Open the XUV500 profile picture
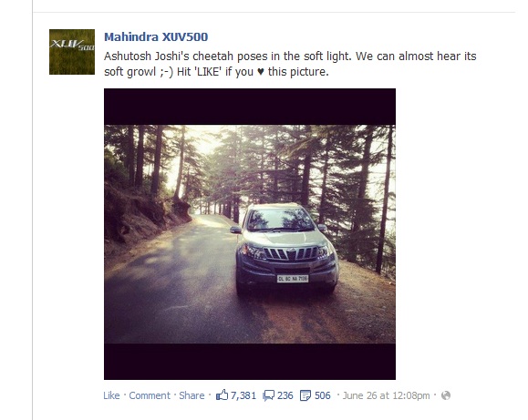Image resolution: width=528 pixels, height=420 pixels. click(72, 52)
